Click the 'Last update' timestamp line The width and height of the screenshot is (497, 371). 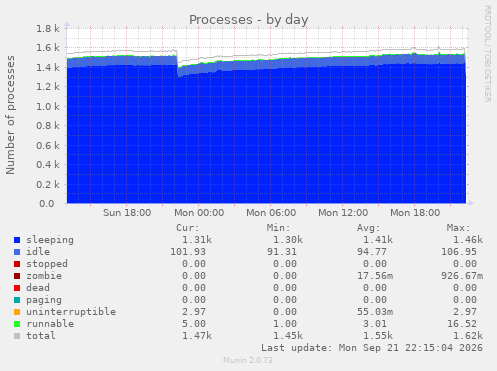372,348
